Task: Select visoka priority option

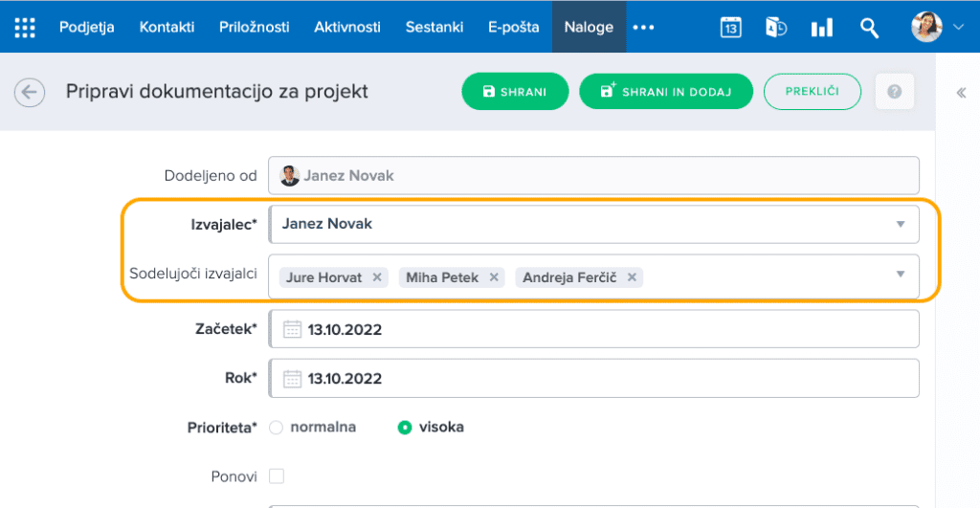Action: pos(405,428)
